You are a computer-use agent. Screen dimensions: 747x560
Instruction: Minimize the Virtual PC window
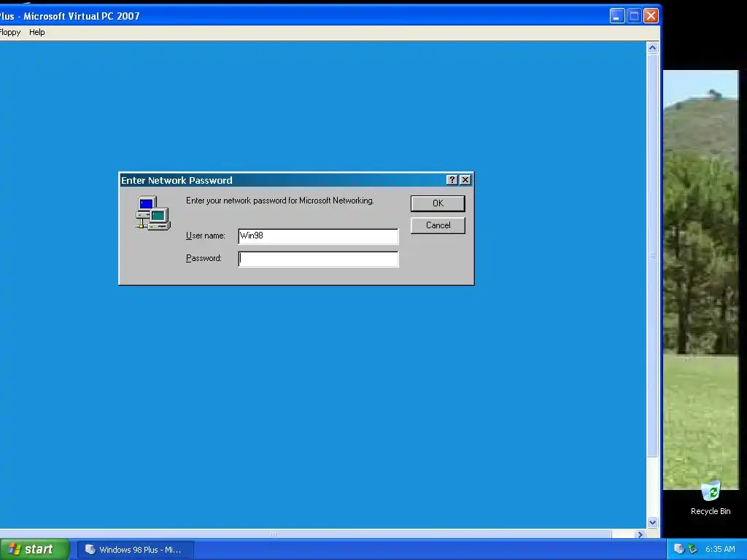617,16
